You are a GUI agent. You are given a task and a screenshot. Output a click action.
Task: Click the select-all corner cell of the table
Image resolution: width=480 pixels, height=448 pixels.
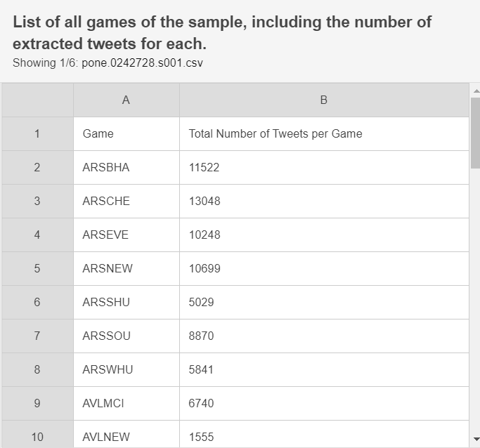click(x=37, y=100)
